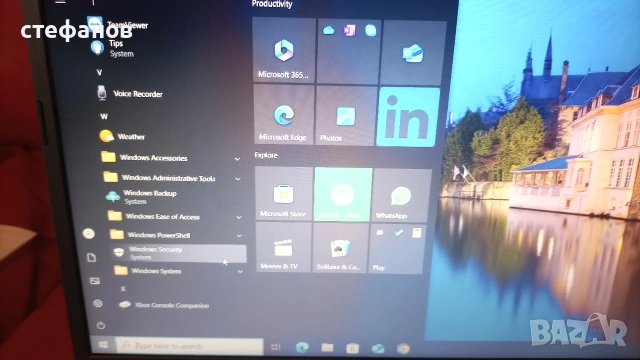
Task: Jump to letter X section header
Action: point(123,289)
